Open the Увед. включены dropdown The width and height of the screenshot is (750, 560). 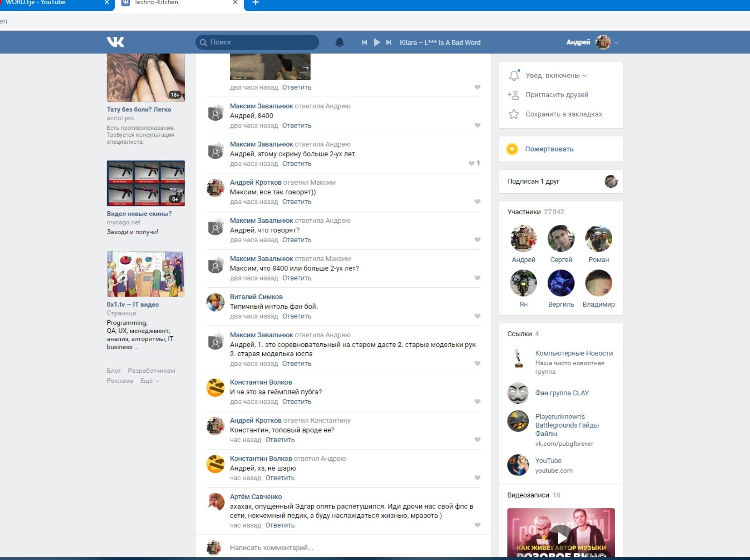[x=556, y=75]
